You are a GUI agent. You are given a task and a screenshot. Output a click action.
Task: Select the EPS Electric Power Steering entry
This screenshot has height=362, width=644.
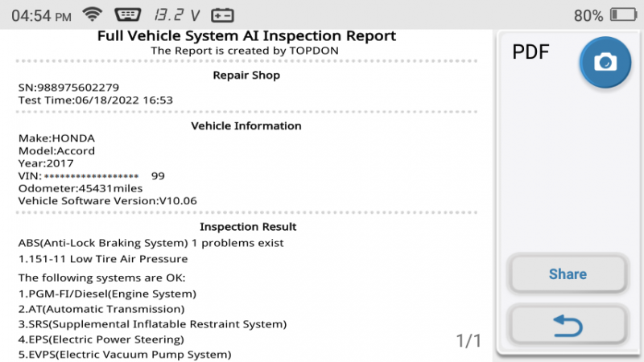pyautogui.click(x=101, y=339)
